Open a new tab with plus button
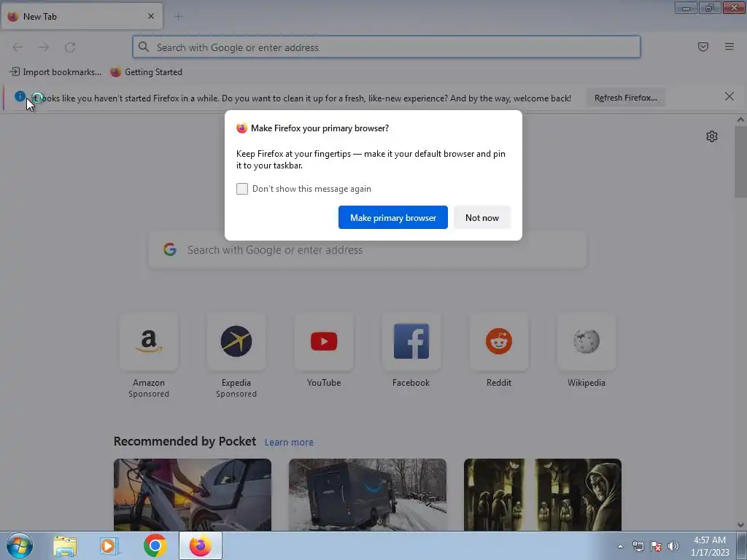The height and width of the screenshot is (560, 747). [x=179, y=17]
